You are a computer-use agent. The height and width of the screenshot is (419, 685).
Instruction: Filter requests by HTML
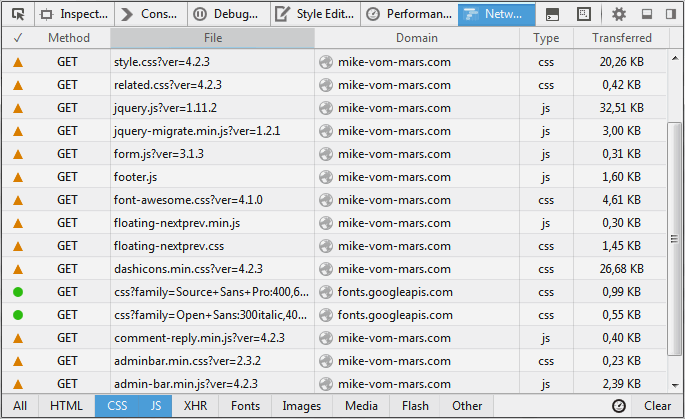tap(66, 406)
